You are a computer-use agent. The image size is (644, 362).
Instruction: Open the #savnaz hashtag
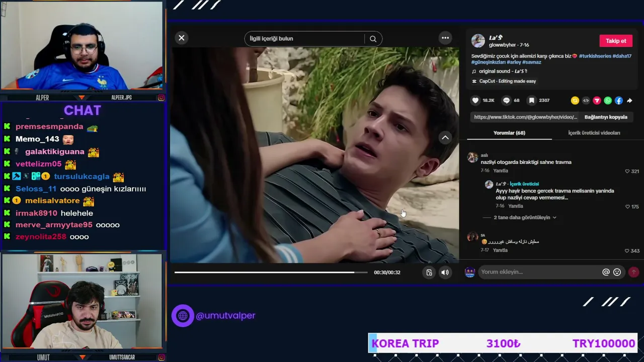tap(532, 62)
